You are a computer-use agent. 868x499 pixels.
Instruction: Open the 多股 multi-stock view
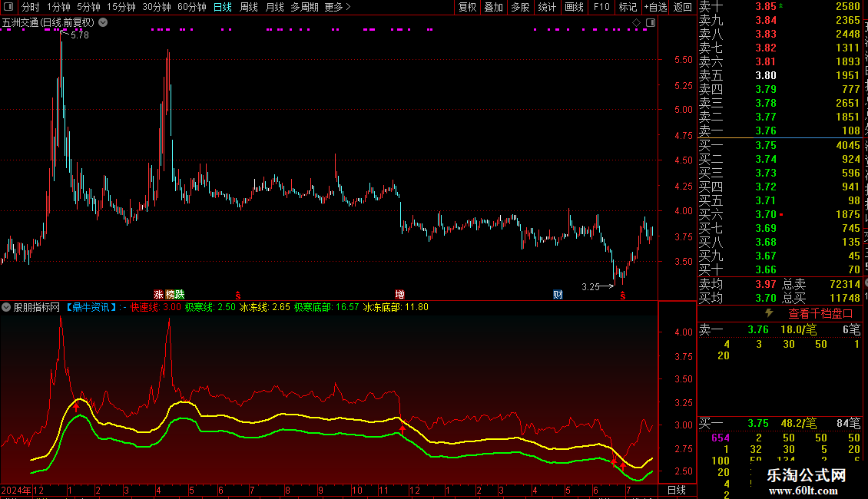(x=520, y=7)
